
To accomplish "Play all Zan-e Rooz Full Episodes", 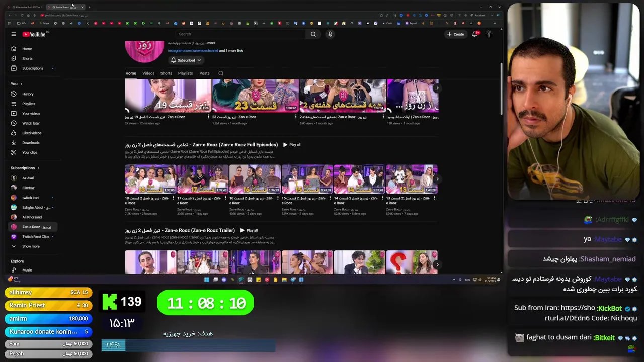I will coord(292,145).
